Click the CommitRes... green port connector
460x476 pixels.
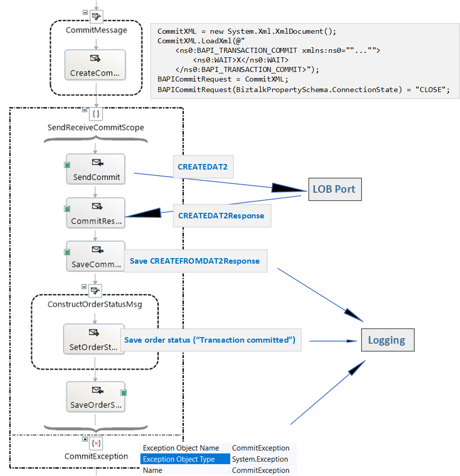pyautogui.click(x=67, y=209)
